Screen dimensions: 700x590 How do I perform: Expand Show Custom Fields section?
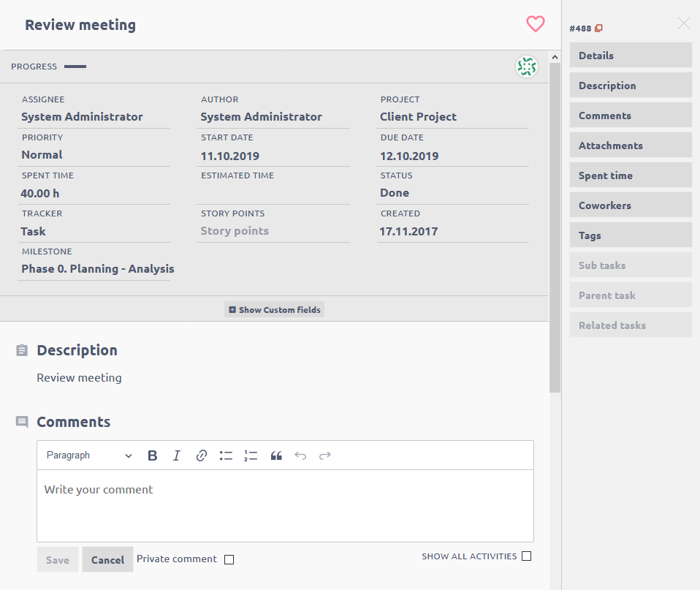(x=274, y=309)
